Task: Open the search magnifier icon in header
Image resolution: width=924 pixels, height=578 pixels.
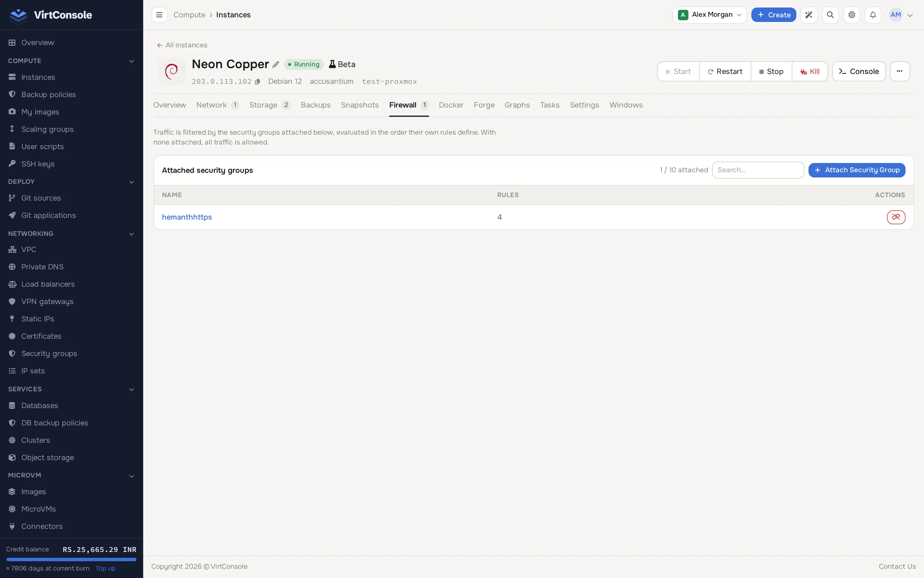Action: [x=830, y=15]
